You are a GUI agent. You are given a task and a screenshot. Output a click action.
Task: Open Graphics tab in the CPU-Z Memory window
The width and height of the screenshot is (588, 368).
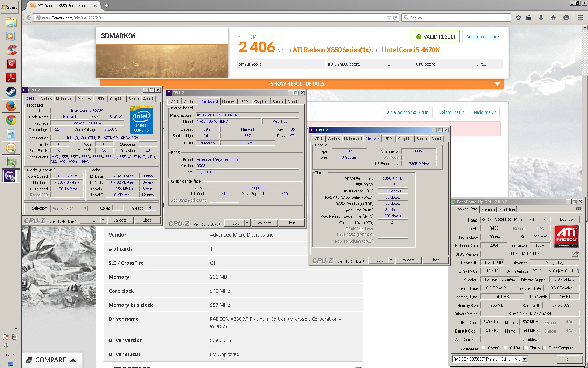click(405, 139)
